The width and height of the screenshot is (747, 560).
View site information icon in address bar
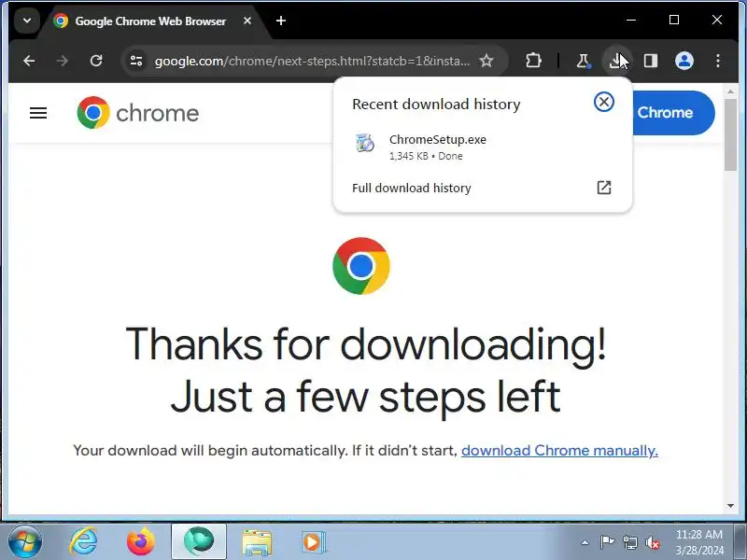(x=136, y=61)
